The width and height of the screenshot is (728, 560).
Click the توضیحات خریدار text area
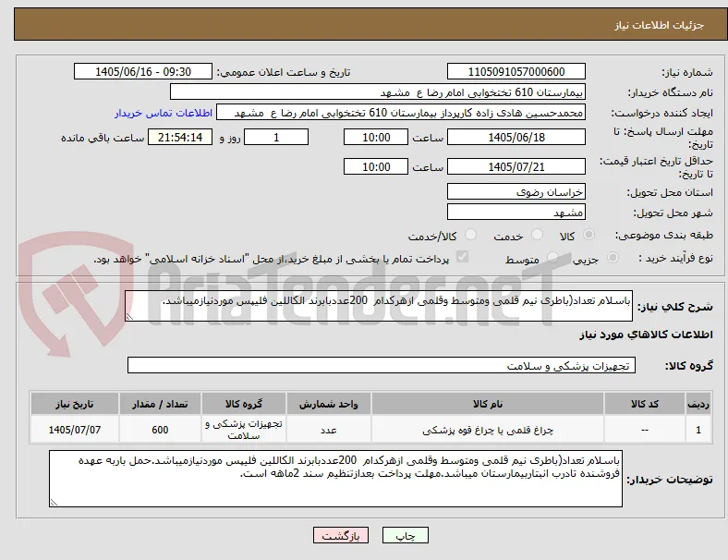(335, 479)
